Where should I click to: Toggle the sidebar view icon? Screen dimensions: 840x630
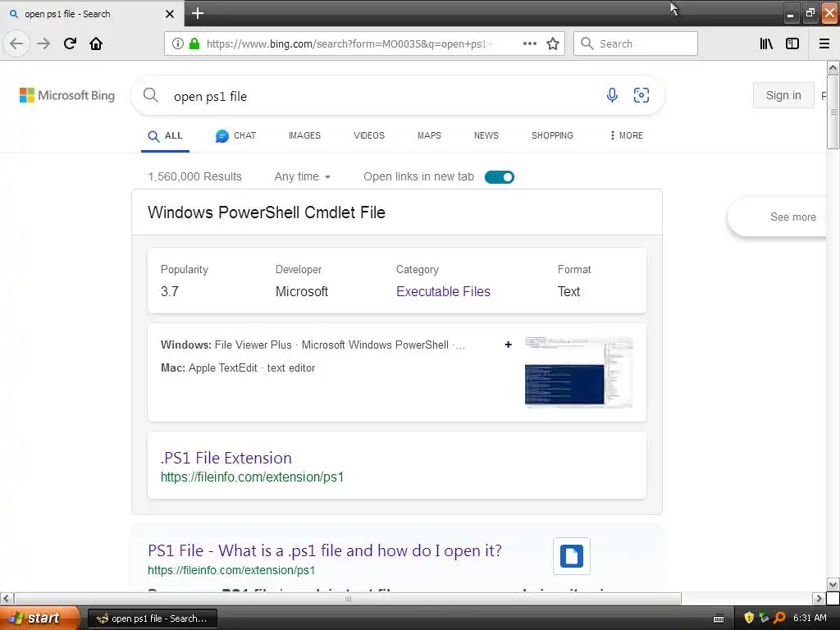click(792, 43)
